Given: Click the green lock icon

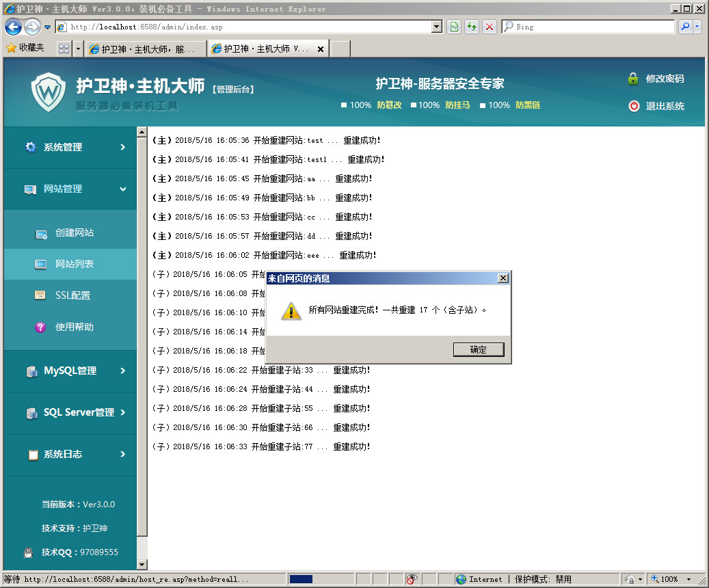Looking at the screenshot, I should click(633, 79).
